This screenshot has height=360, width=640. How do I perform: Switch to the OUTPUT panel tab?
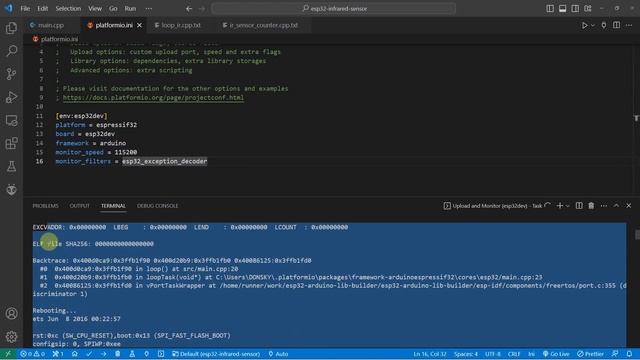click(x=79, y=206)
